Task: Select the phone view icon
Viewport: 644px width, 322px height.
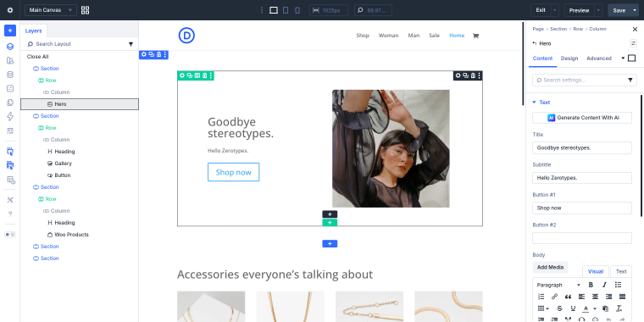Action: (297, 10)
